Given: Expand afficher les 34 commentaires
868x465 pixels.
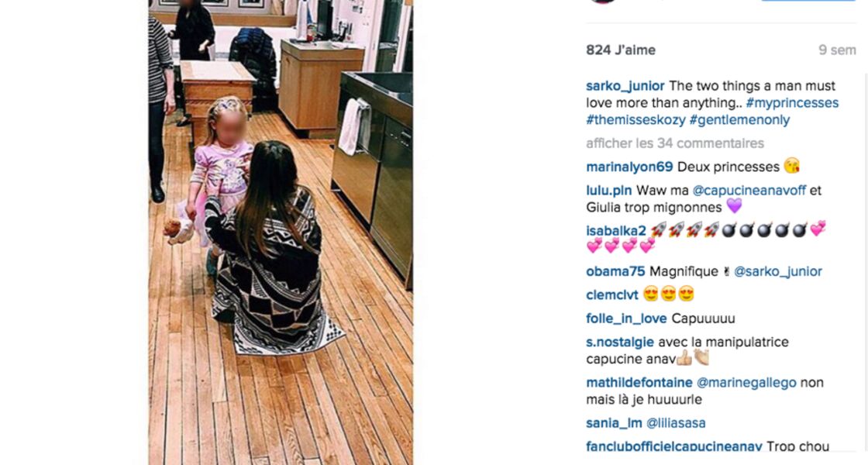Looking at the screenshot, I should (675, 143).
